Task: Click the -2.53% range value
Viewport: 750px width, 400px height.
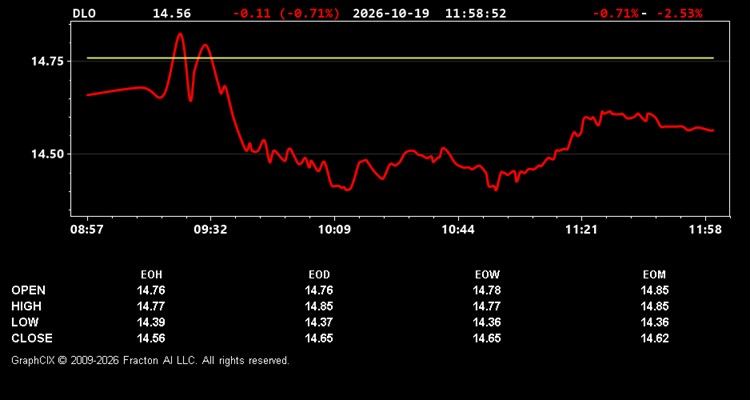Action: click(x=679, y=13)
